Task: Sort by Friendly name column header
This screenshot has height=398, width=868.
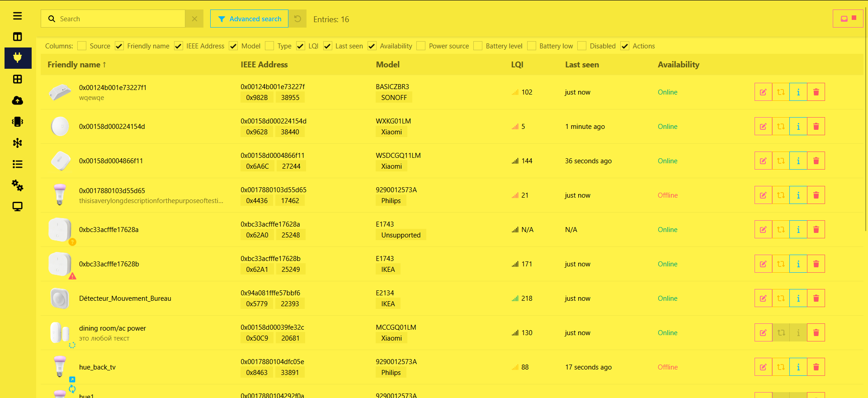Action: (77, 65)
